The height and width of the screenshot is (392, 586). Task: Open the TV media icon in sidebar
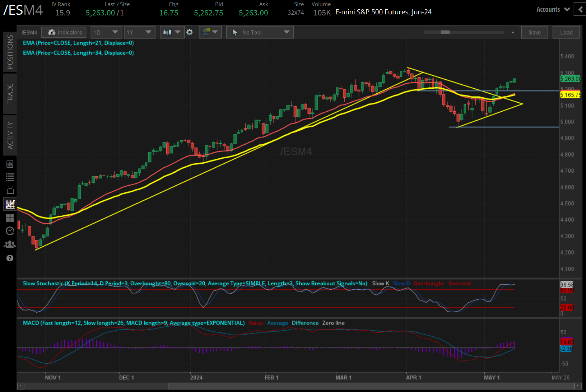10,190
